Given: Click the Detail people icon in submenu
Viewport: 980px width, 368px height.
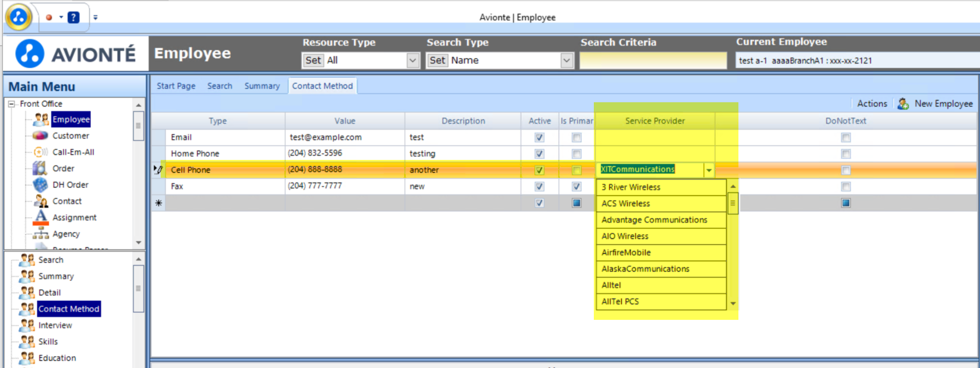Looking at the screenshot, I should click(27, 292).
